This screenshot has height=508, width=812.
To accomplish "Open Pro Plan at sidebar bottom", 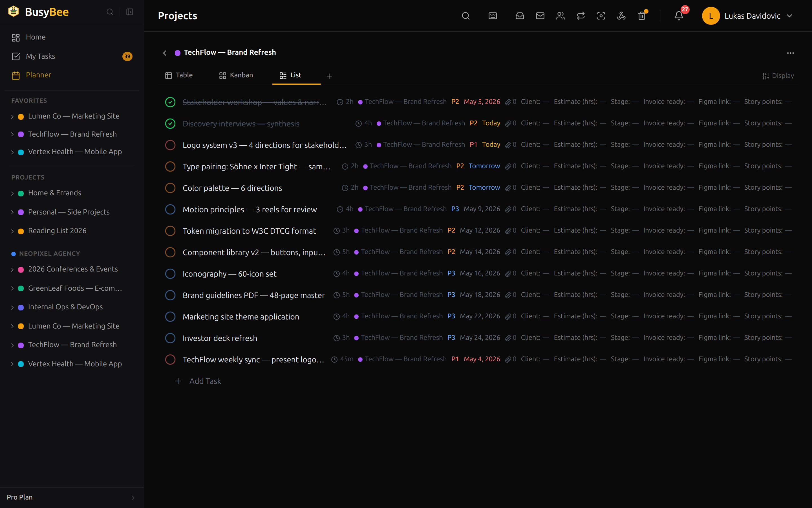I will pos(72,497).
